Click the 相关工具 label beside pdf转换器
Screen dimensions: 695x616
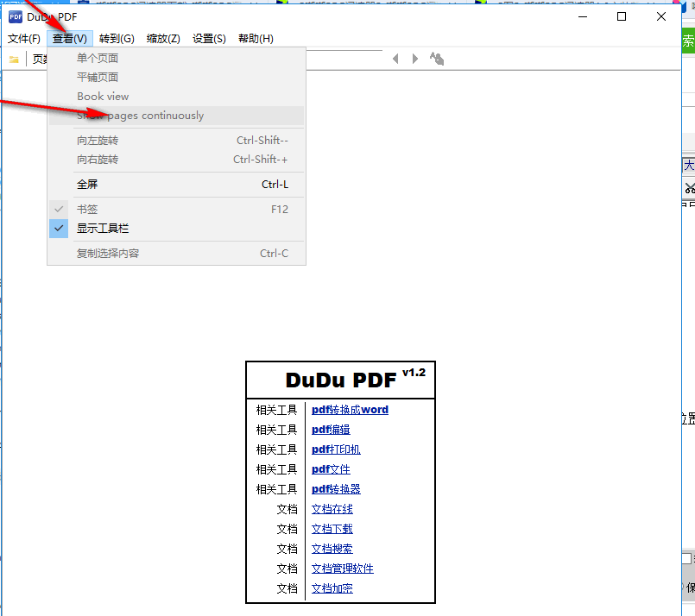276,489
